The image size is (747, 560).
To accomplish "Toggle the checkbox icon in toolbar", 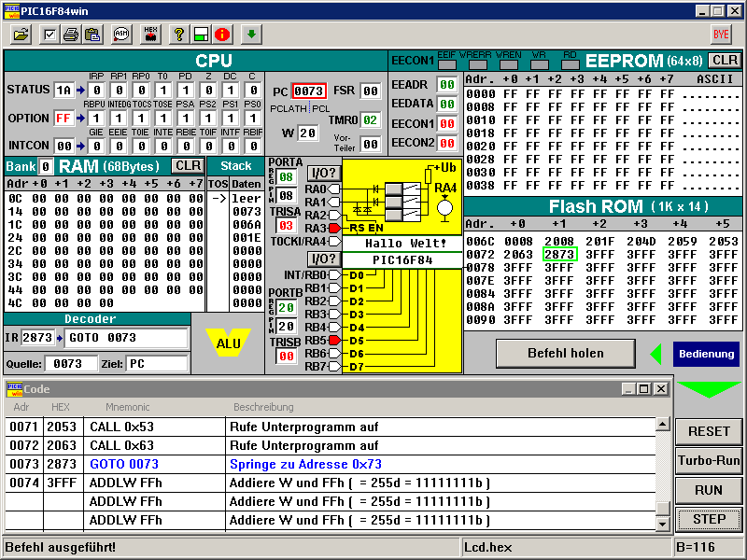I will click(x=49, y=35).
